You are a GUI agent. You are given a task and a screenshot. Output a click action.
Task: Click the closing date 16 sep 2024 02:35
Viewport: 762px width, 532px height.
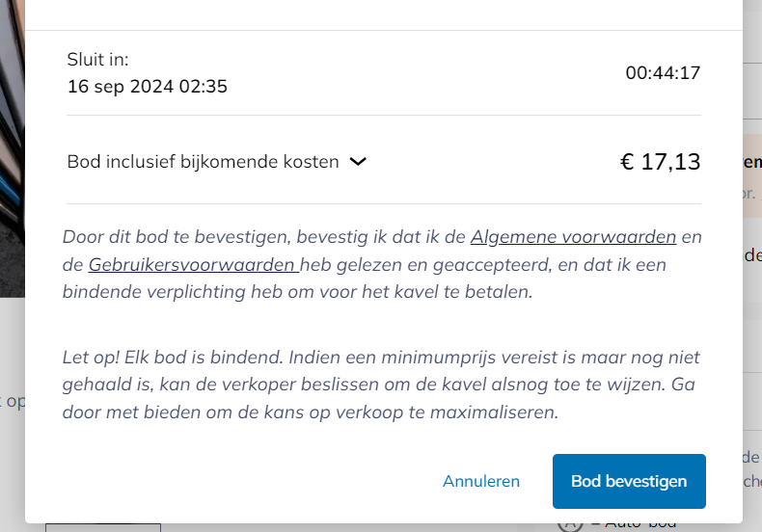(148, 87)
